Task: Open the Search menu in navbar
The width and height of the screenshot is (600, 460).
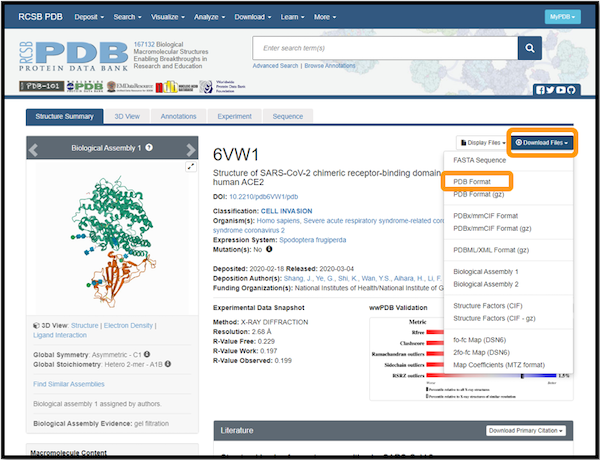Action: pyautogui.click(x=127, y=17)
